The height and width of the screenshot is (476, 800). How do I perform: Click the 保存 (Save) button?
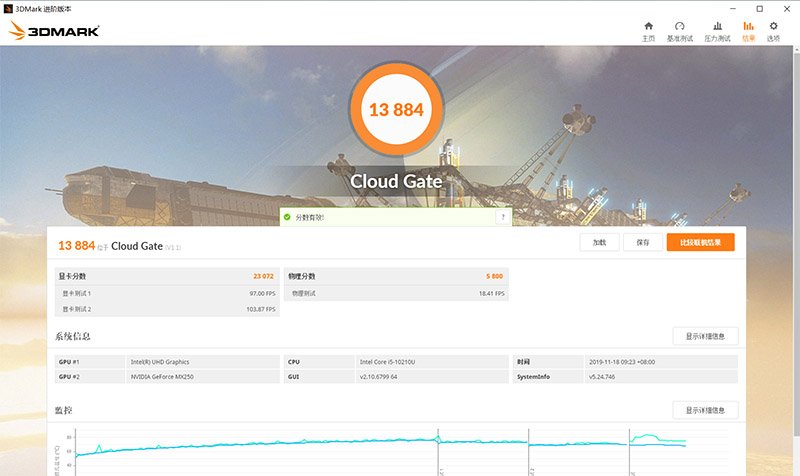coord(643,242)
